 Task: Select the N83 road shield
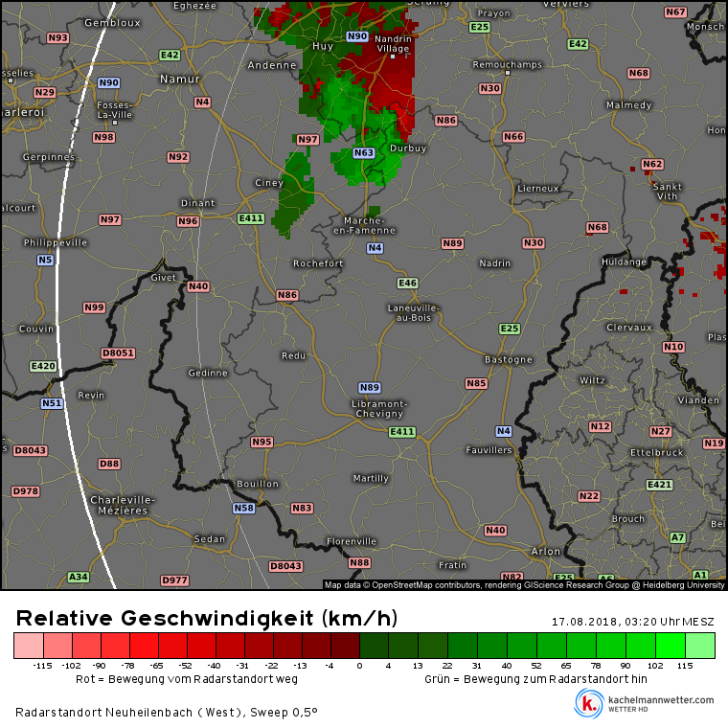tap(302, 508)
